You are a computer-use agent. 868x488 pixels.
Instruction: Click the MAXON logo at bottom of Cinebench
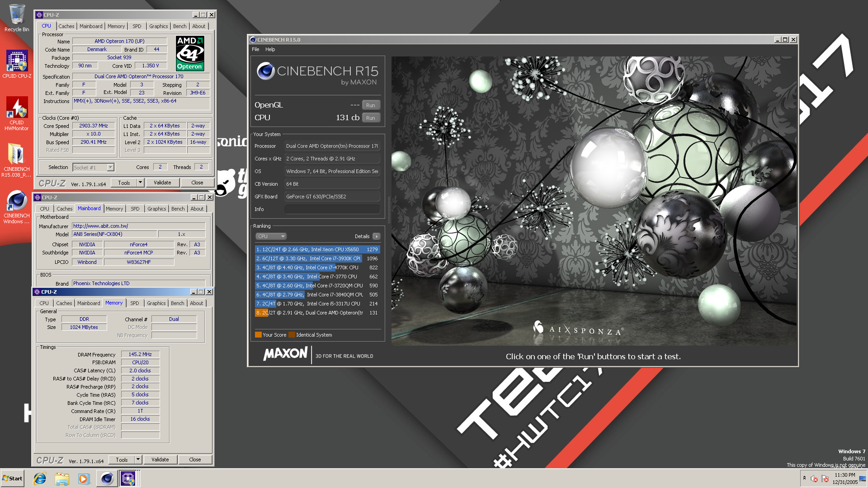point(286,353)
